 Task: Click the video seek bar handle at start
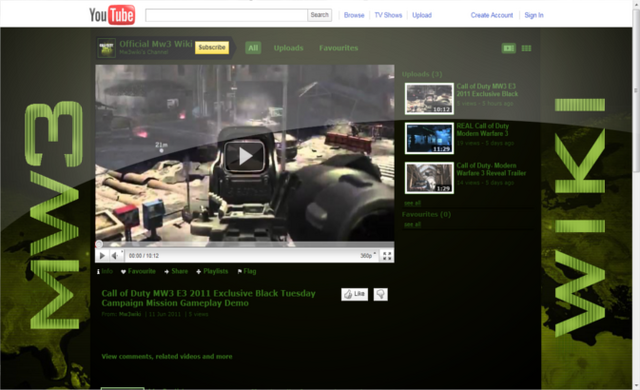99,245
